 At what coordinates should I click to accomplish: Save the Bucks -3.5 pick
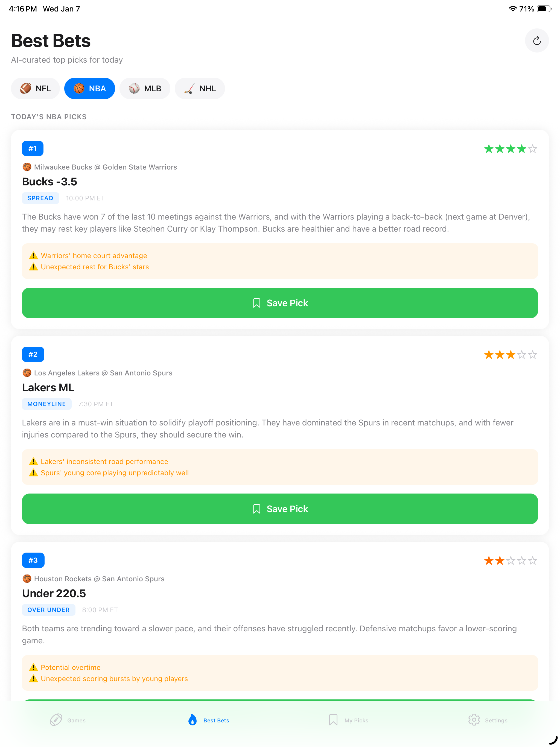280,303
